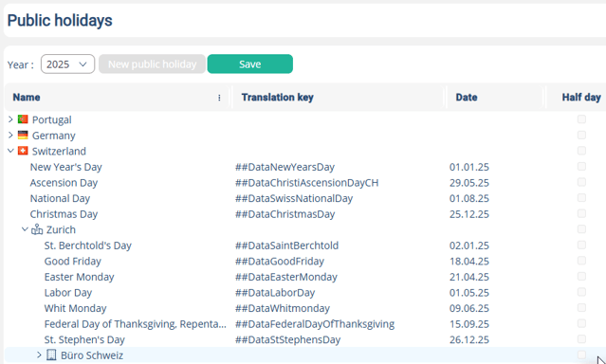Click the date 25.12.25

click(468, 214)
